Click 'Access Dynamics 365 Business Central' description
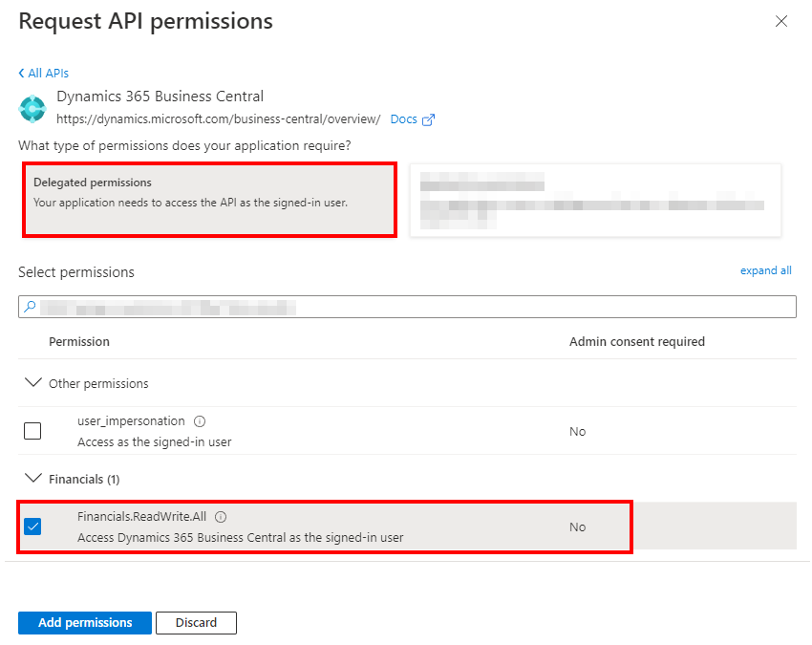Viewport: 812px width, 645px height. pos(241,538)
